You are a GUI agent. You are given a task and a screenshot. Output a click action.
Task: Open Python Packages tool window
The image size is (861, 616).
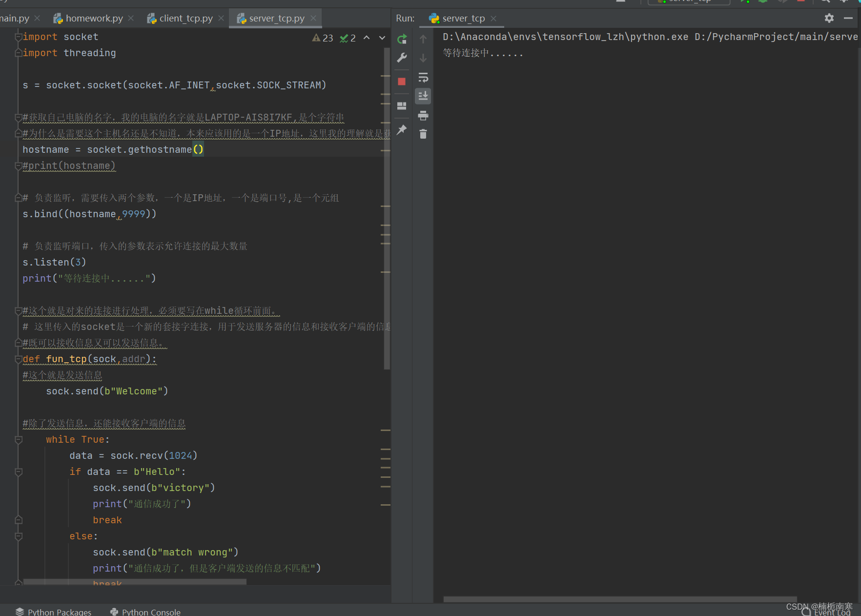tap(53, 612)
